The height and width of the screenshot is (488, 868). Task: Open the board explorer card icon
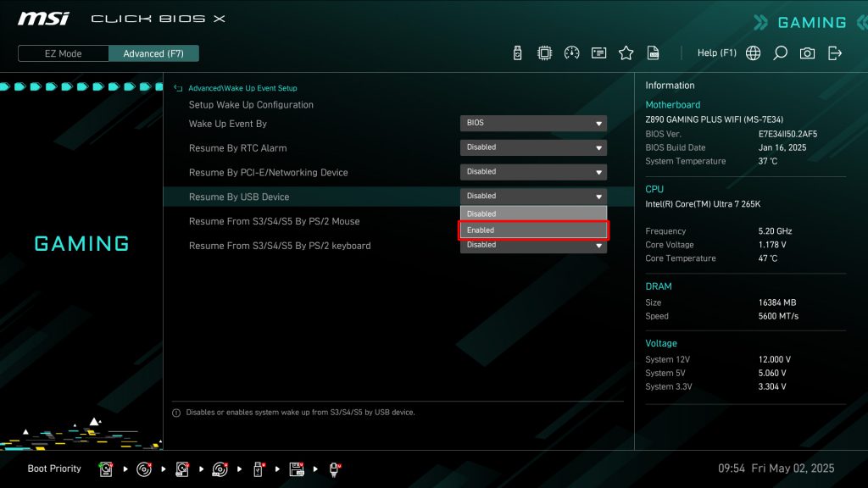click(598, 53)
